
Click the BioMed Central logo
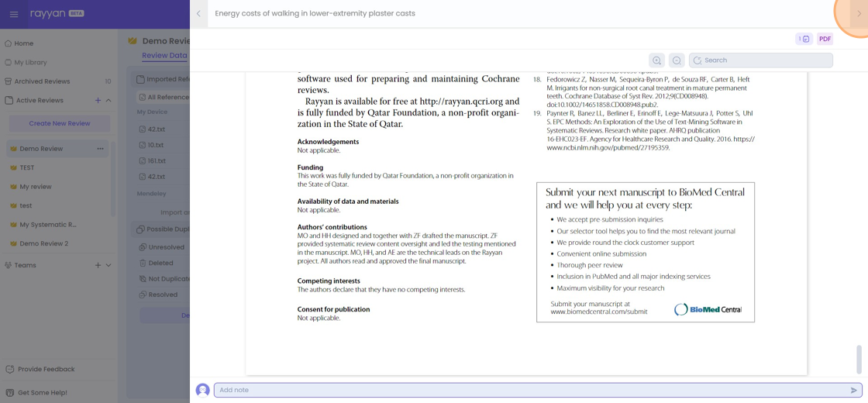[708, 309]
